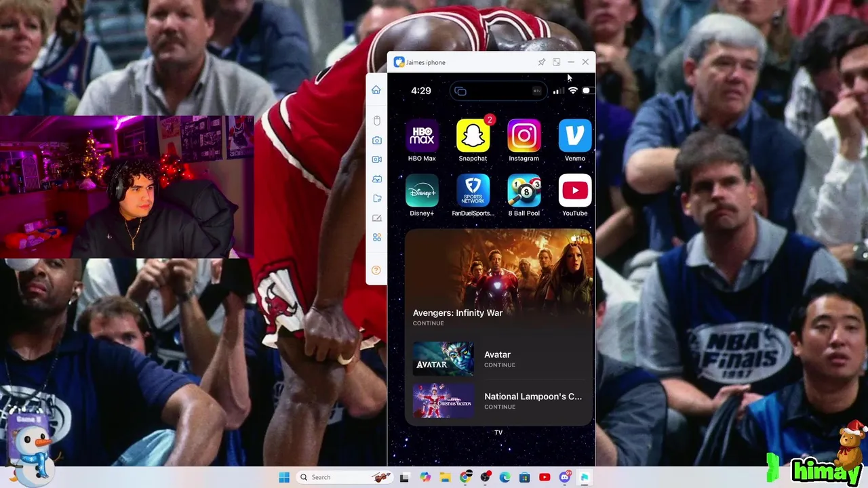Open File Explorer from the taskbar
The width and height of the screenshot is (868, 488).
click(x=445, y=477)
